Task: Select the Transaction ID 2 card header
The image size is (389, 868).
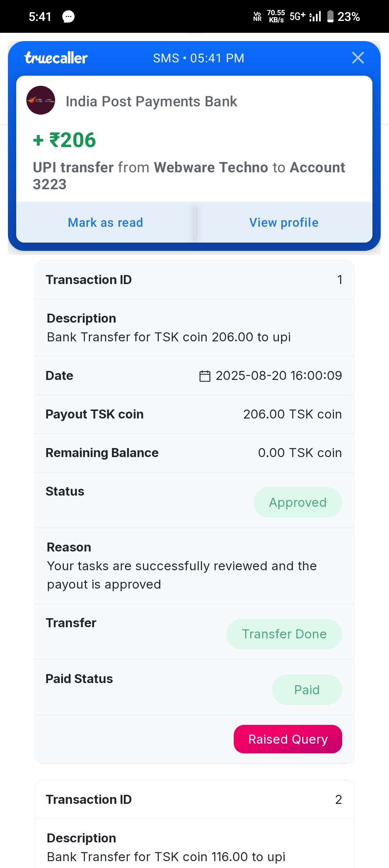Action: (194, 800)
